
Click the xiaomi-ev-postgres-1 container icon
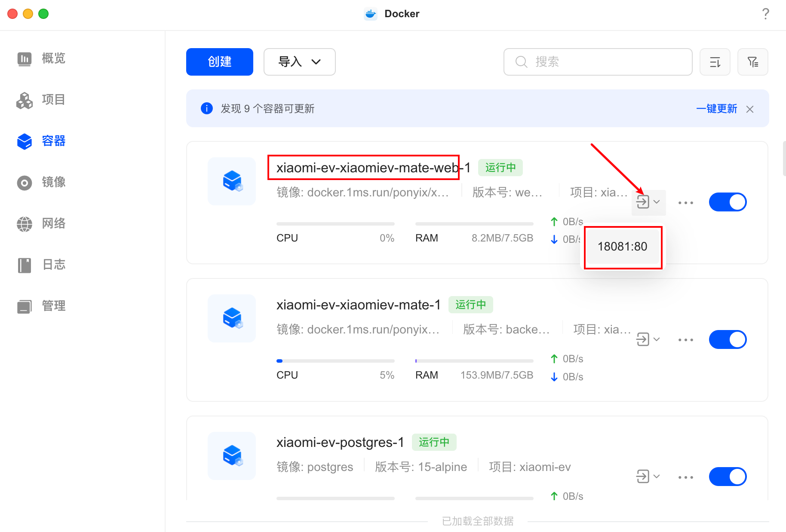point(232,456)
